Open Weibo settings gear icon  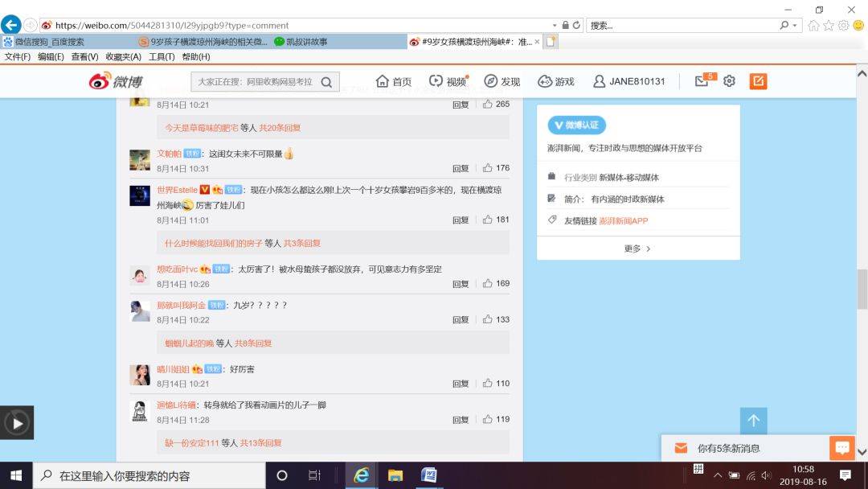pos(730,81)
